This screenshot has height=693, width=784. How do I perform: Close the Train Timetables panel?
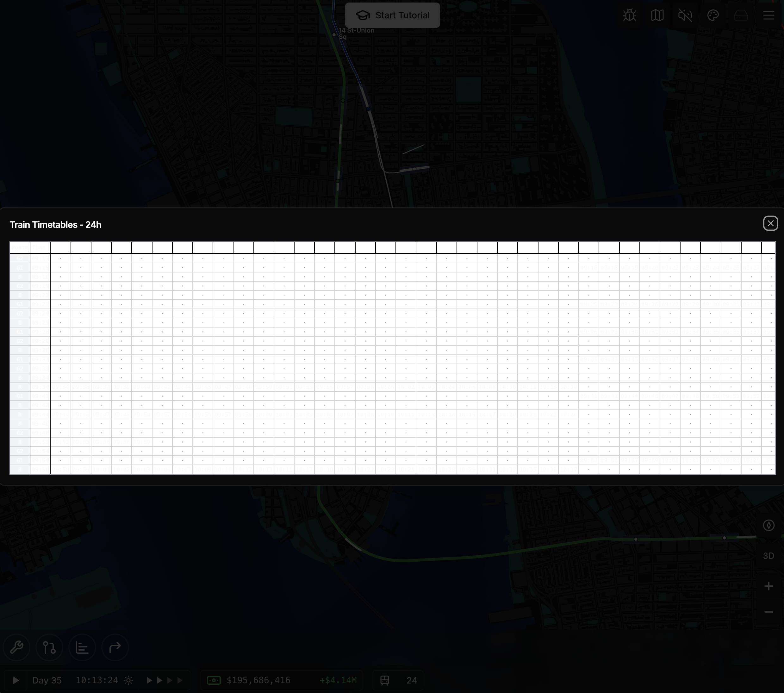771,224
